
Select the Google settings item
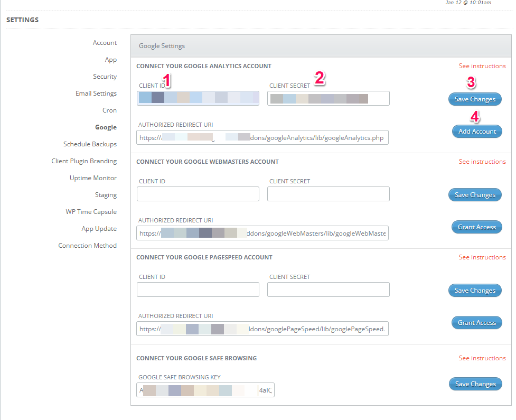click(x=106, y=127)
